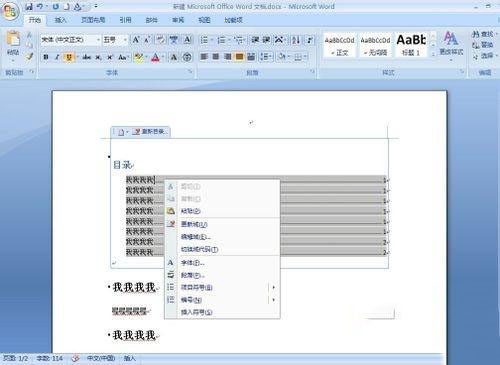The image size is (500, 365).
Task: Open the Font dialog launcher
Action: click(190, 72)
